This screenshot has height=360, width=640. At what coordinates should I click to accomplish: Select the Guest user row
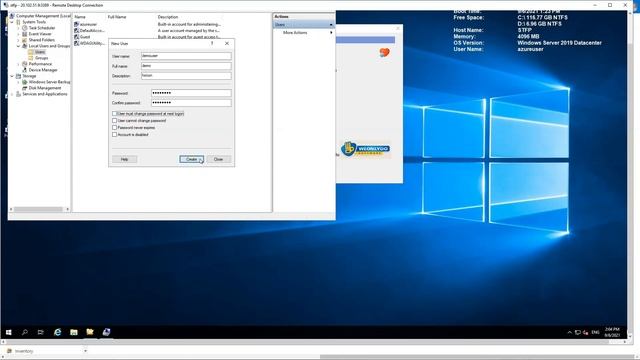[85, 37]
